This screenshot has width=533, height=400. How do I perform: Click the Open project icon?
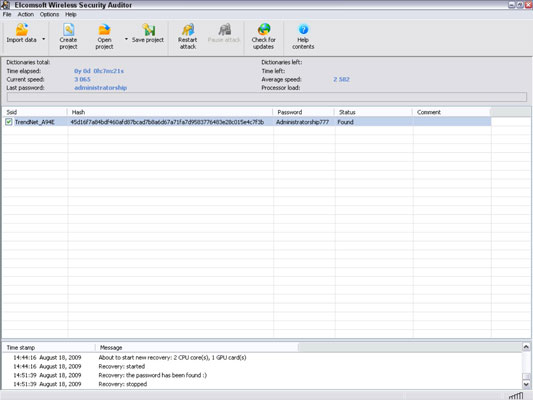point(104,30)
